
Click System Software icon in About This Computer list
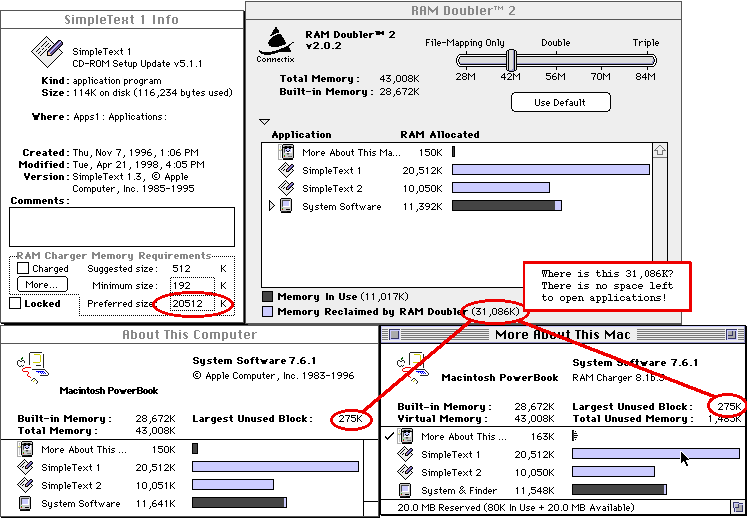tap(25, 503)
